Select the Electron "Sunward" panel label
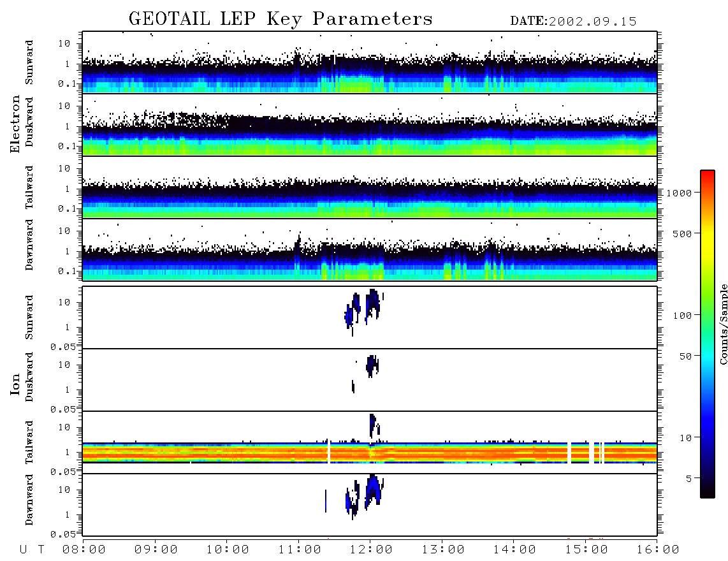 pos(29,62)
